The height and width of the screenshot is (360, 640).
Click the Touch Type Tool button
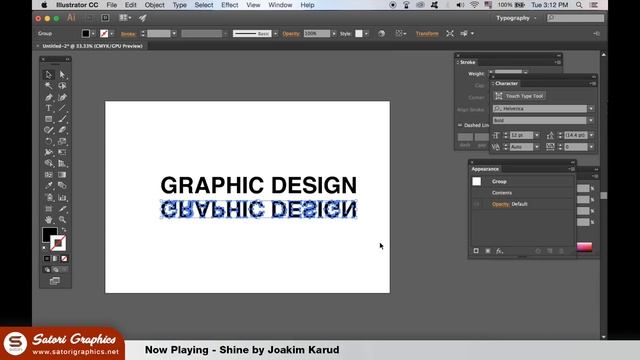(519, 96)
